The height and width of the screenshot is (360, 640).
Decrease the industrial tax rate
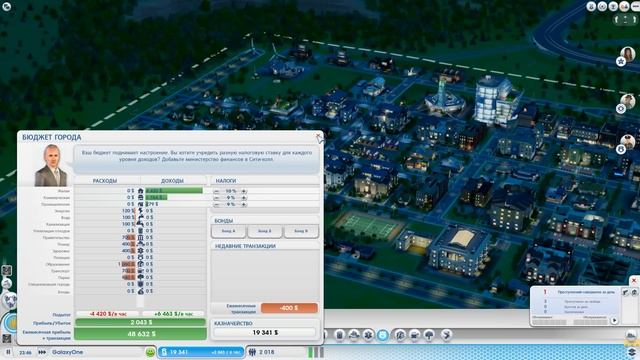(x=217, y=204)
